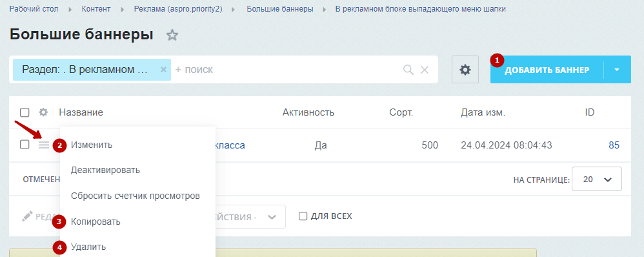The height and width of the screenshot is (257, 644).
Task: Choose 'Деактивировать' in the context menu
Action: point(105,170)
